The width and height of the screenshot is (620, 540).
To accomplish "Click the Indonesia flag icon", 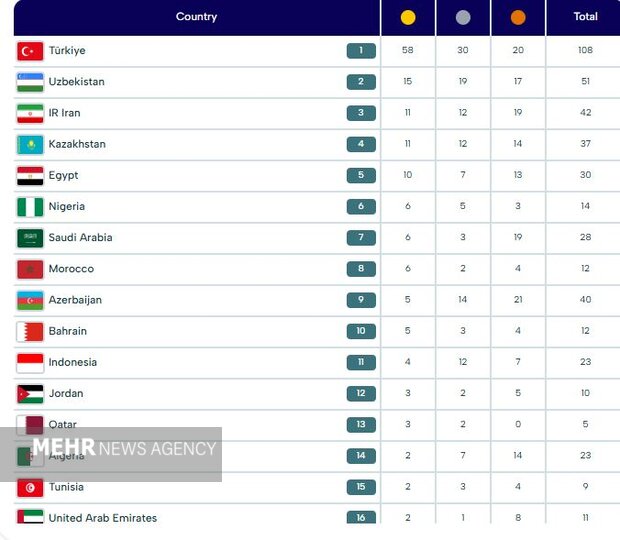I will [x=30, y=362].
